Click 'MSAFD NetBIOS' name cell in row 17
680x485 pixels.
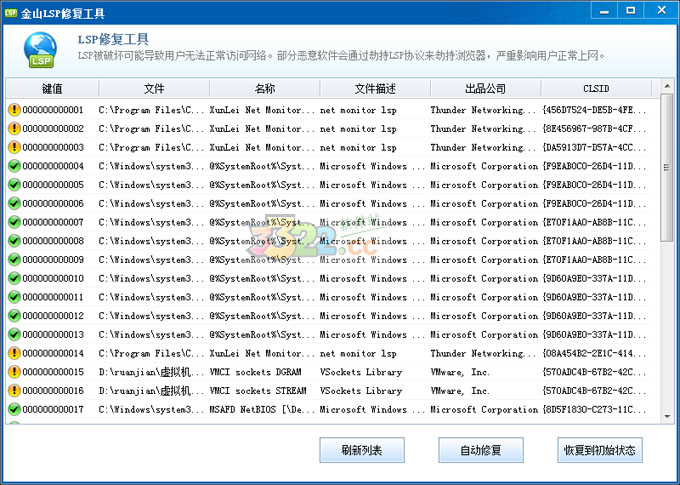262,409
